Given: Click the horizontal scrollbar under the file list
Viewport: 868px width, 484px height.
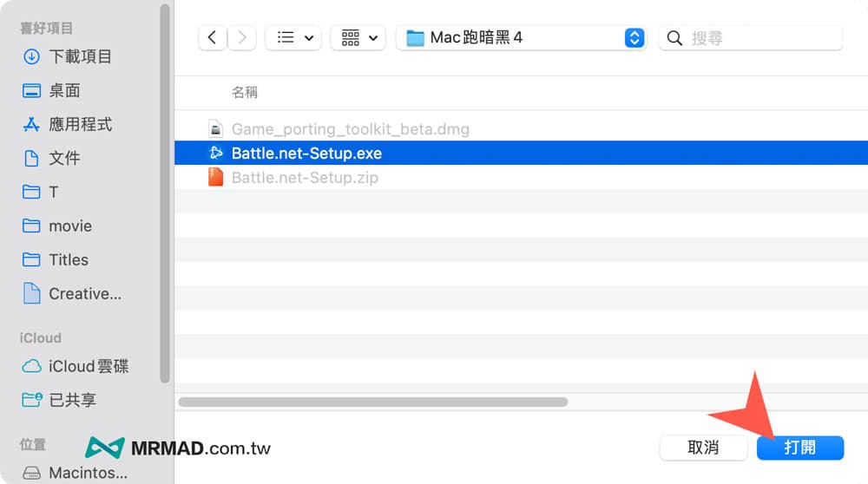Looking at the screenshot, I should [x=373, y=402].
